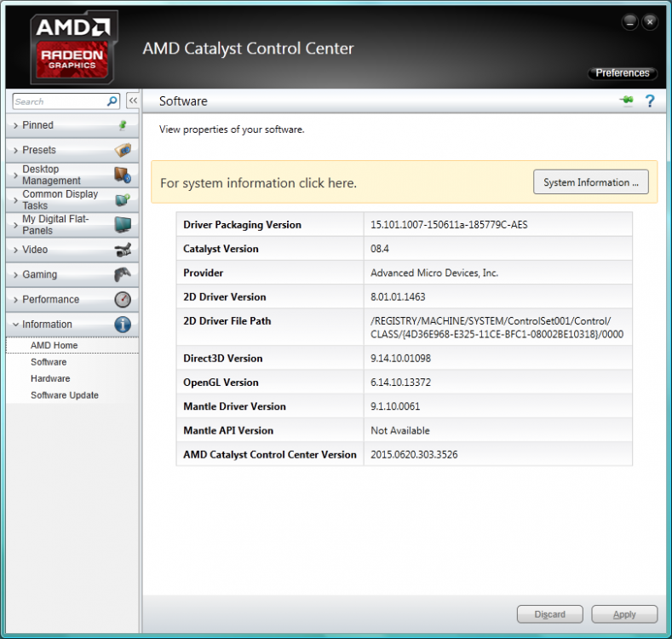Click the Mantle API Version Not Available value

[399, 430]
